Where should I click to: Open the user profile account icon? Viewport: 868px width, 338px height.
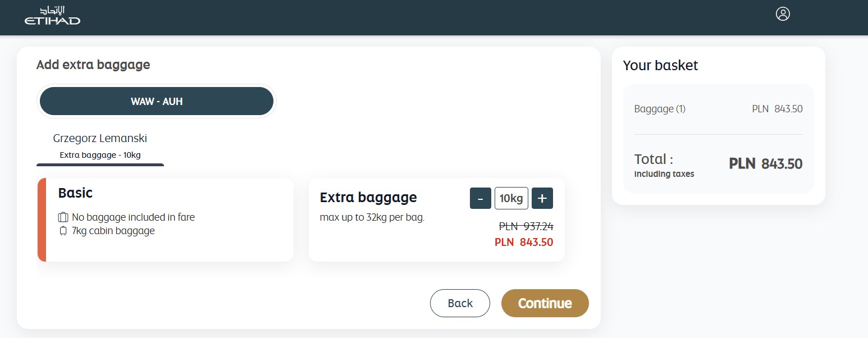tap(783, 14)
